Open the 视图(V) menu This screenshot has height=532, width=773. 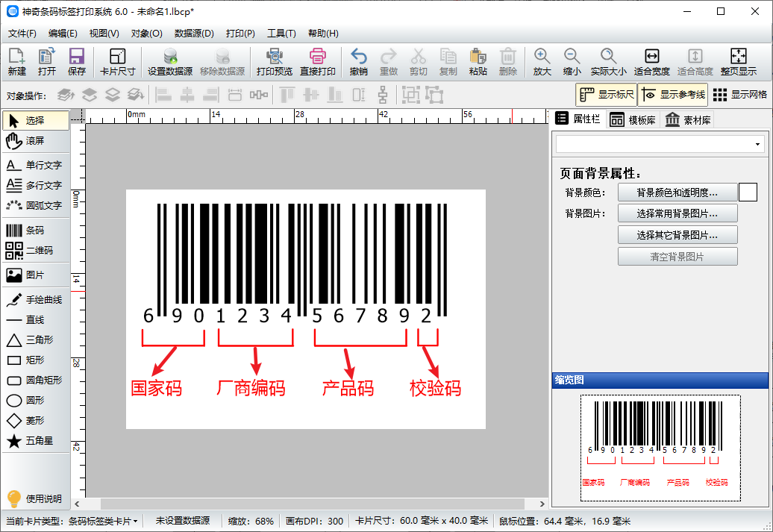pos(104,34)
